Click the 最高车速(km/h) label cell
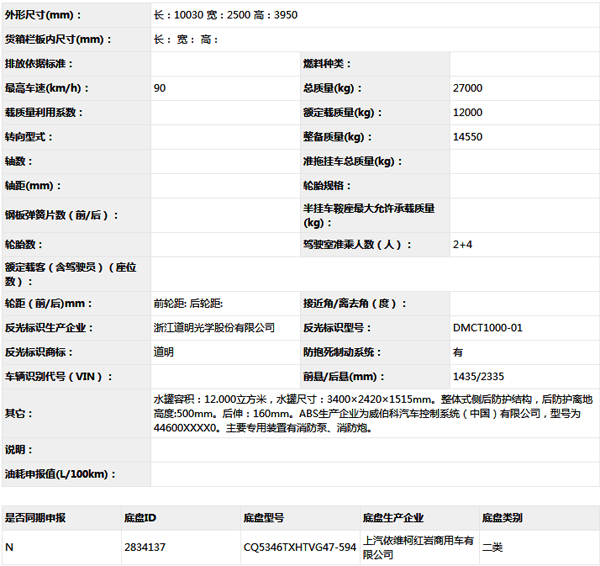This screenshot has width=600, height=566. pyautogui.click(x=45, y=88)
